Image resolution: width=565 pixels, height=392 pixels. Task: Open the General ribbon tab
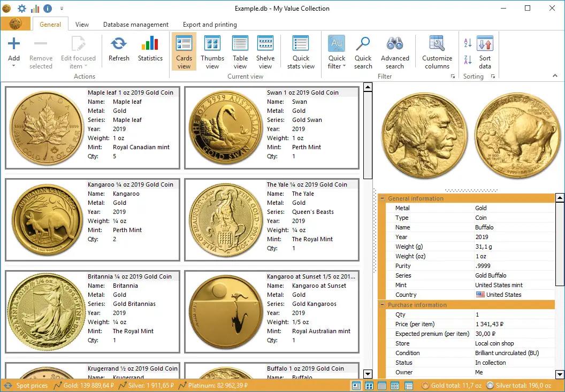pyautogui.click(x=50, y=25)
